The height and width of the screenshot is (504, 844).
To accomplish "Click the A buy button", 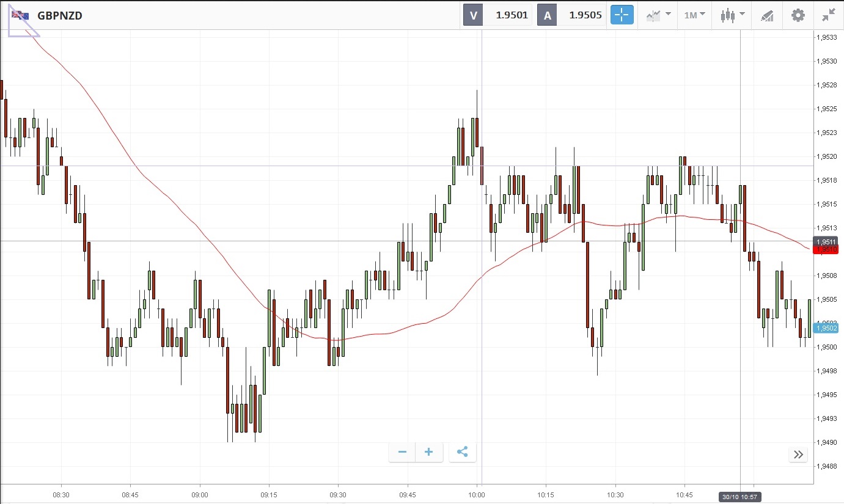I will click(x=547, y=15).
